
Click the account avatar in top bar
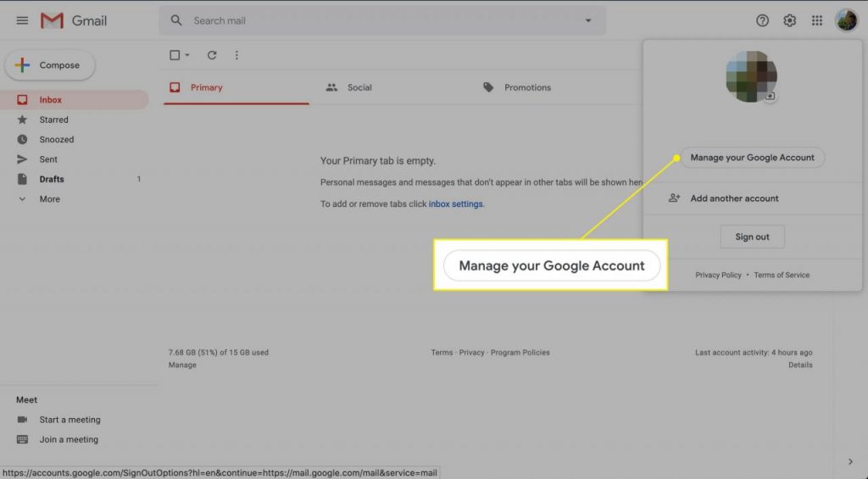point(847,20)
